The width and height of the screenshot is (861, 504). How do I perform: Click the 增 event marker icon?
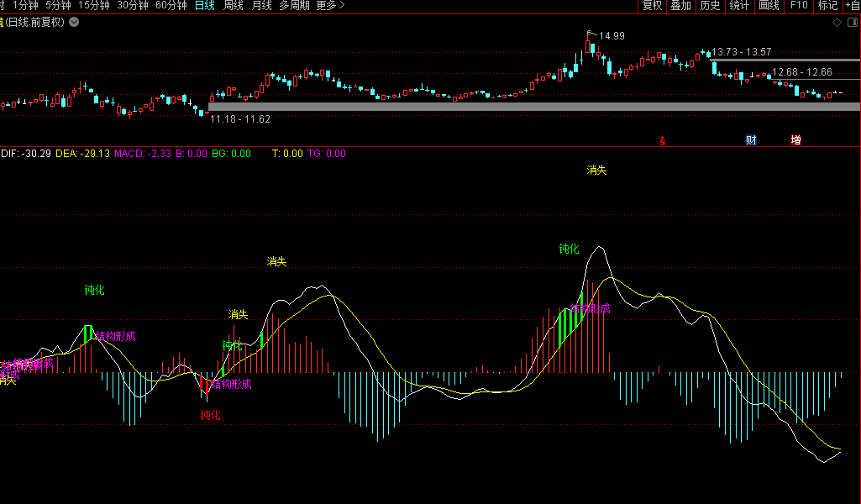795,139
